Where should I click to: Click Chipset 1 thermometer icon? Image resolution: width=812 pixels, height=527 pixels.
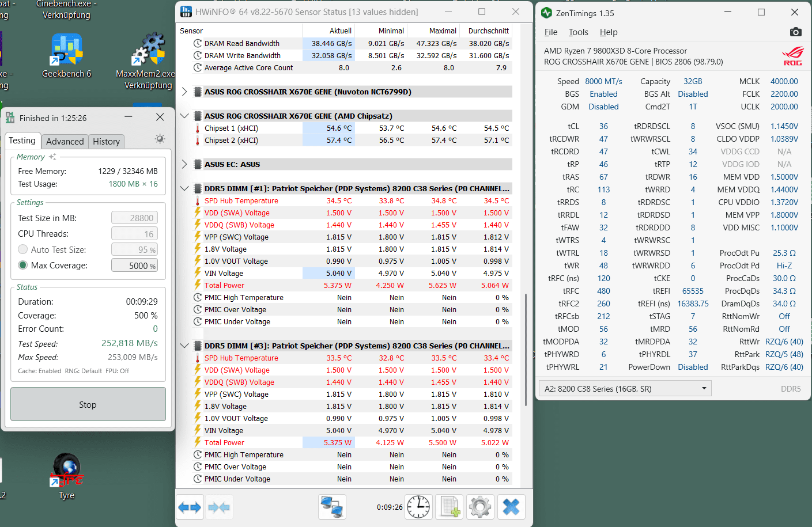197,128
